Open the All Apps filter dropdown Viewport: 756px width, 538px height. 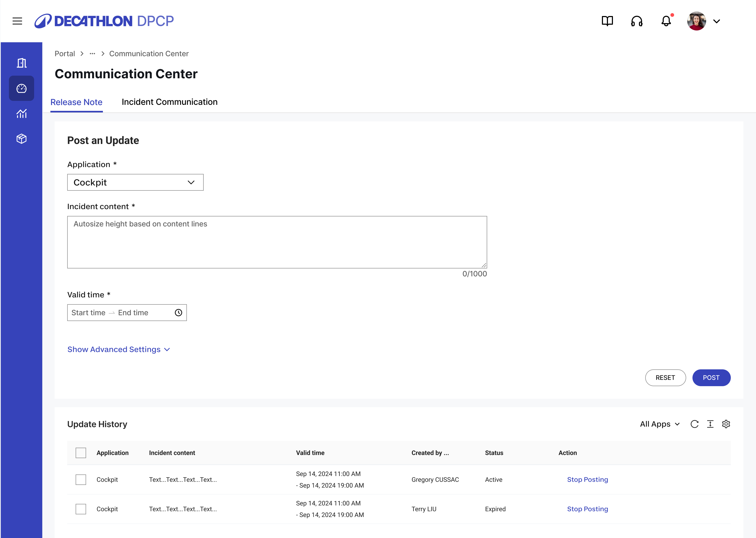click(660, 424)
